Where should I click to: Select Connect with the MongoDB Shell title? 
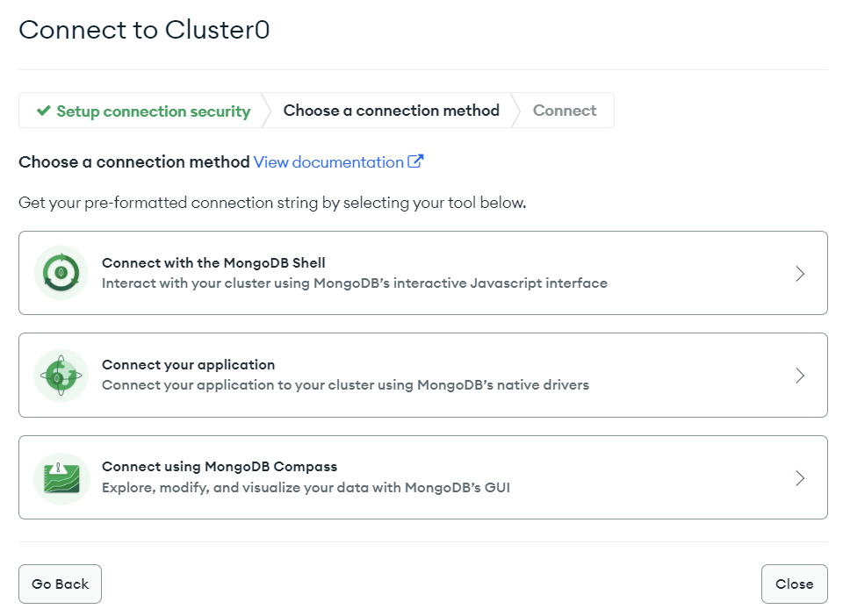pos(213,262)
